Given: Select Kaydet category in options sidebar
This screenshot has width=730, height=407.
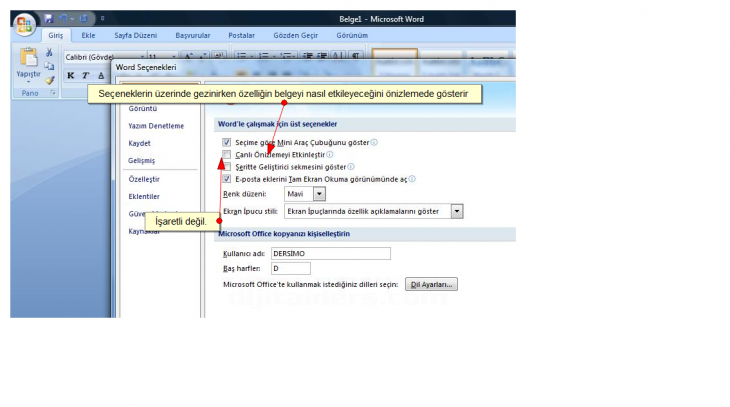Looking at the screenshot, I should pos(139,143).
